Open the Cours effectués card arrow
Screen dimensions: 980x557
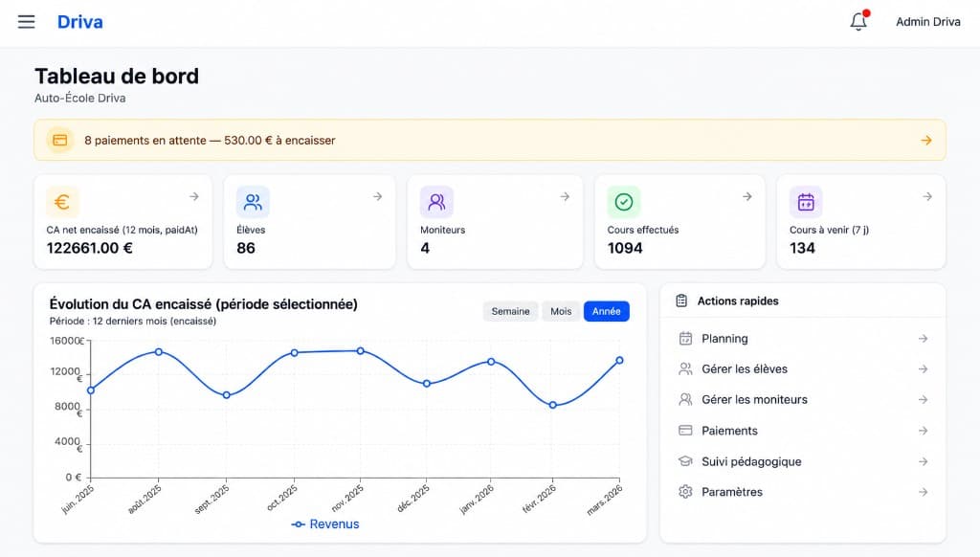(x=746, y=196)
